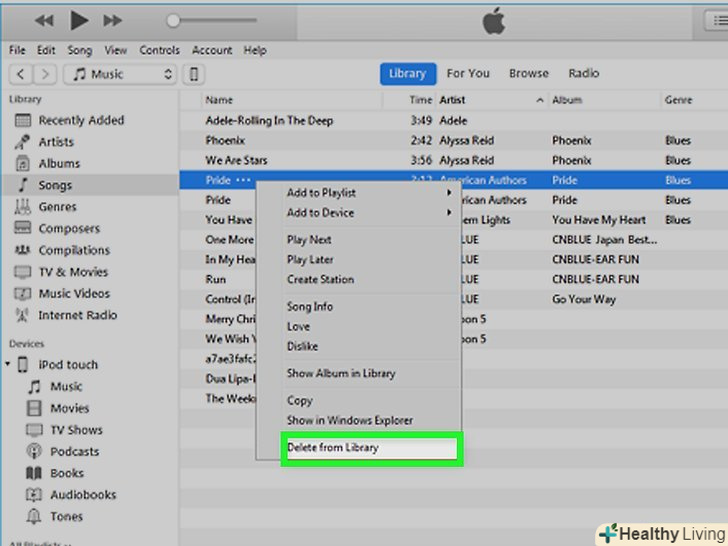Open the Help menu
This screenshot has width=728, height=546.
pyautogui.click(x=255, y=50)
